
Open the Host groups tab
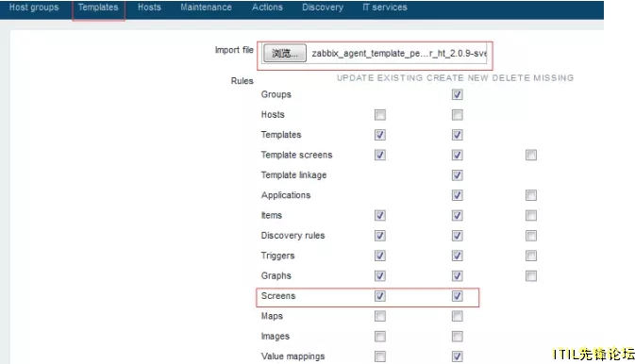34,8
